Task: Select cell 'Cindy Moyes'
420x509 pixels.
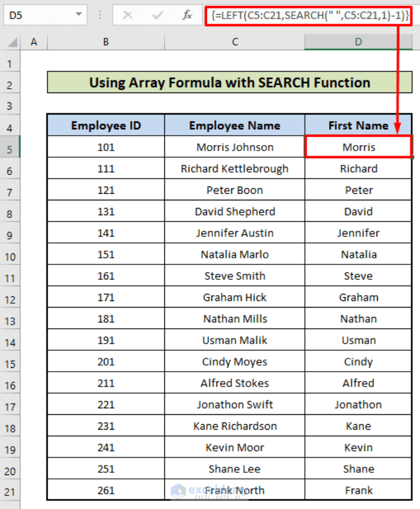Action: 234,361
